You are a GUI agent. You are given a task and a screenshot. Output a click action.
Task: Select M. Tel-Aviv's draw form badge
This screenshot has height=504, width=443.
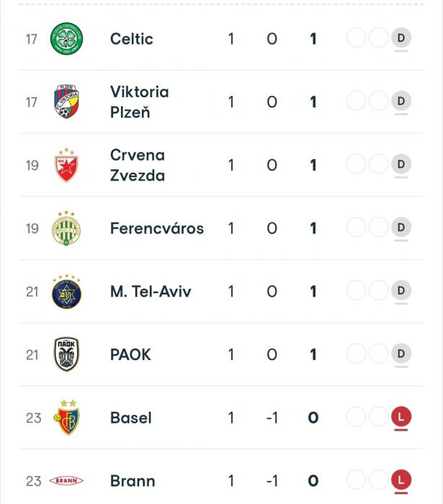point(401,291)
